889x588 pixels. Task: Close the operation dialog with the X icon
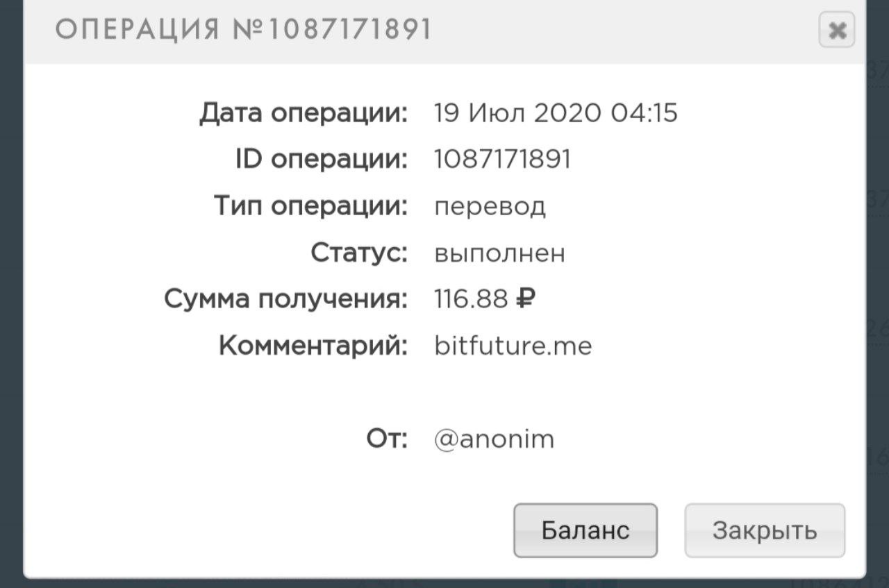[x=837, y=31]
